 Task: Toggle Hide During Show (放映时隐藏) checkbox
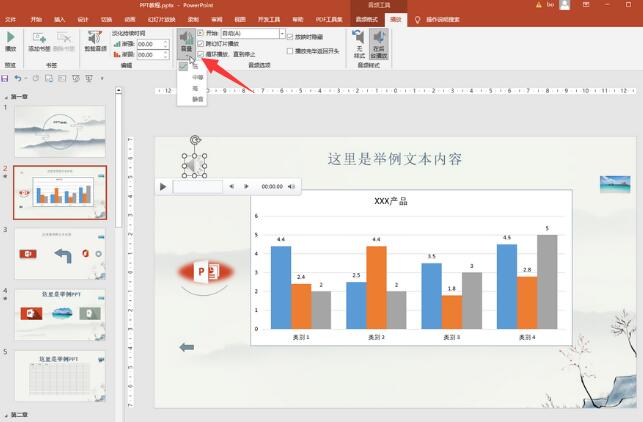click(x=290, y=37)
